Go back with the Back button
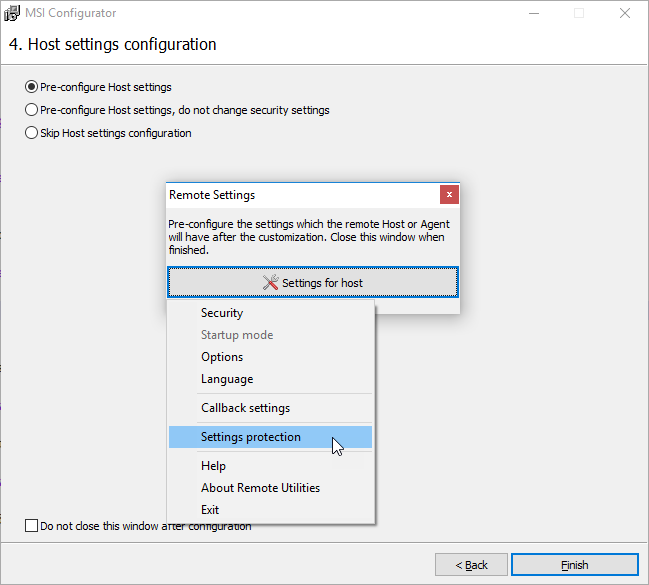This screenshot has height=585, width=649. pos(471,565)
